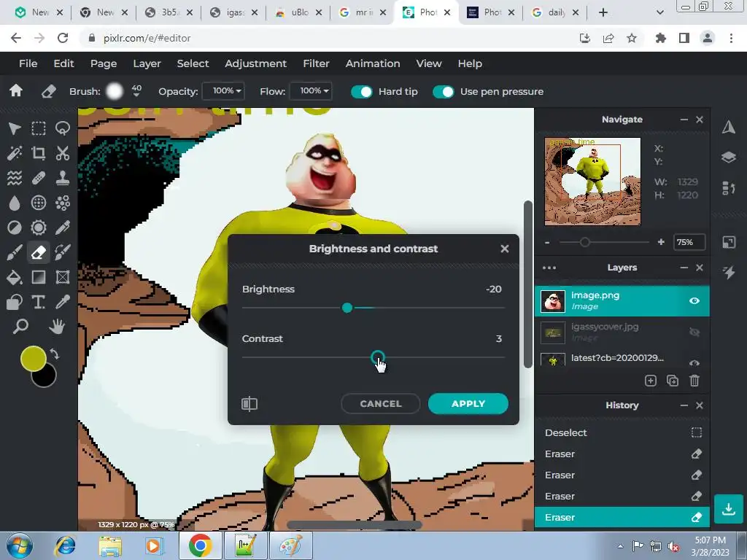The width and height of the screenshot is (747, 560).
Task: Click the Navigate preview thumbnail
Action: 592,182
